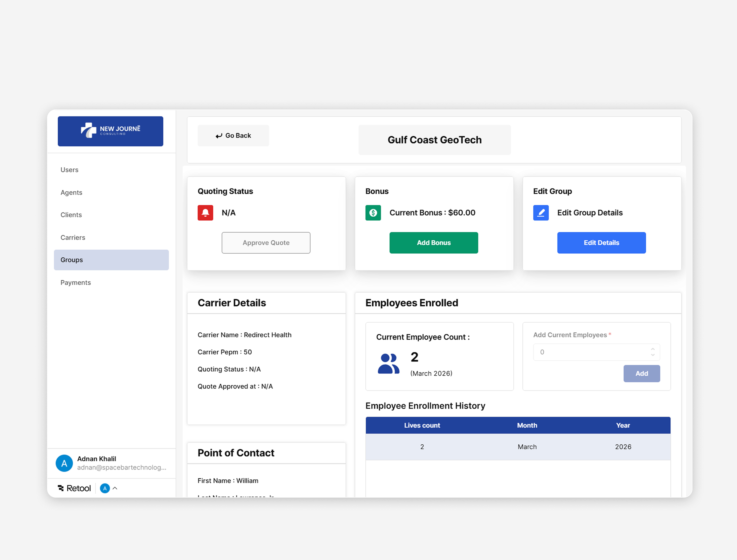
Task: Click the Carrier Pepm : 50 text
Action: (225, 352)
